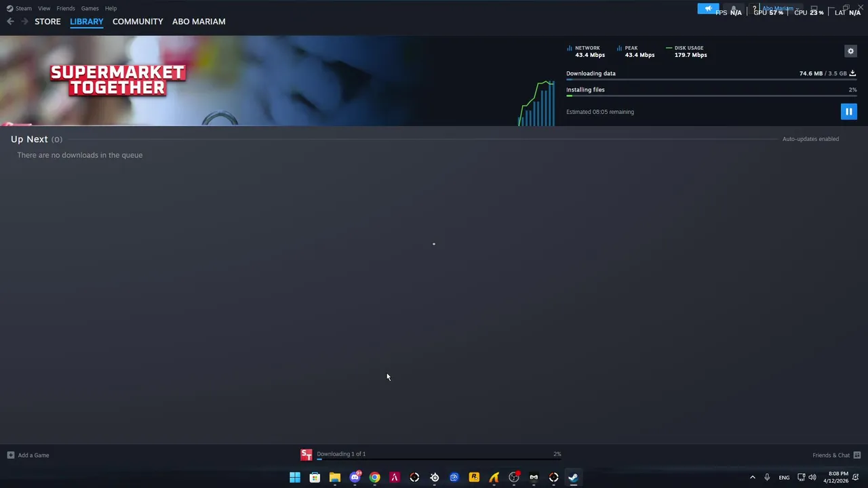
Task: Open the notifications bell in Steam
Action: [734, 9]
